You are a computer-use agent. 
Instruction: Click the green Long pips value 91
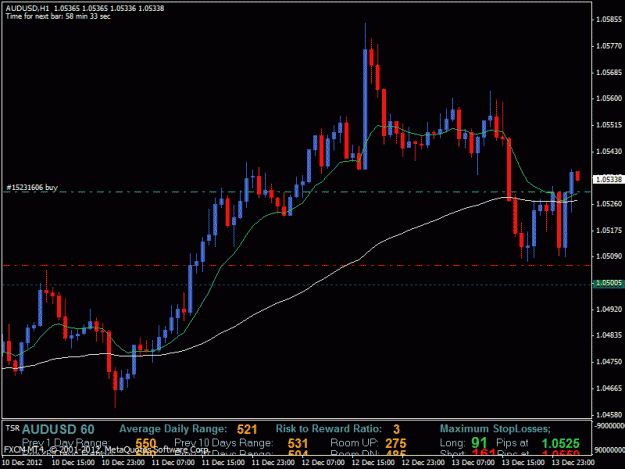(479, 443)
